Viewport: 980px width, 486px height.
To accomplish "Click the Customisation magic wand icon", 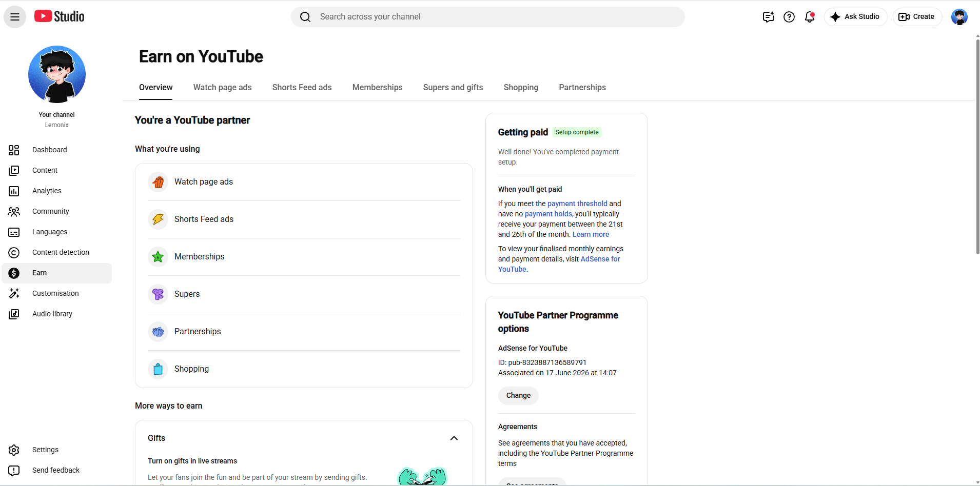I will tap(14, 293).
